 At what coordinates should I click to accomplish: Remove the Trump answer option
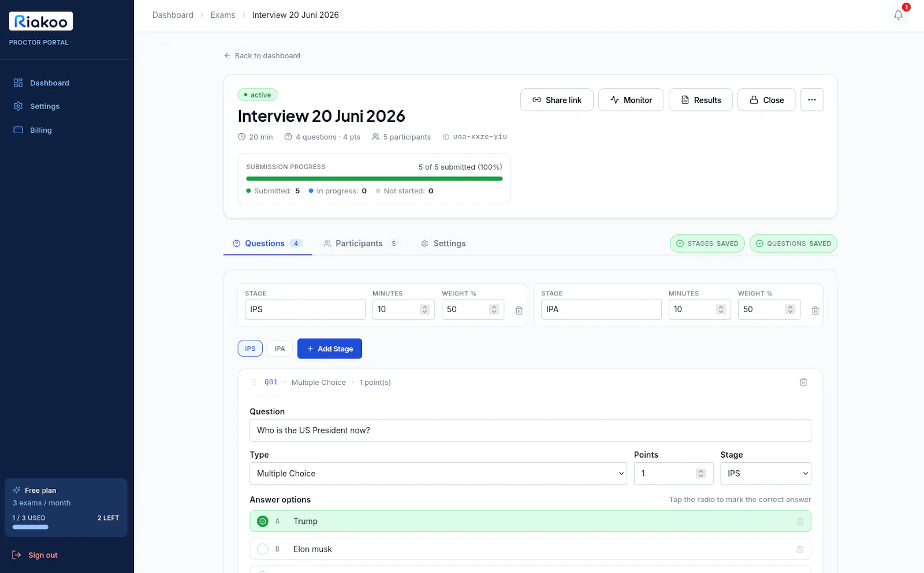coord(800,521)
